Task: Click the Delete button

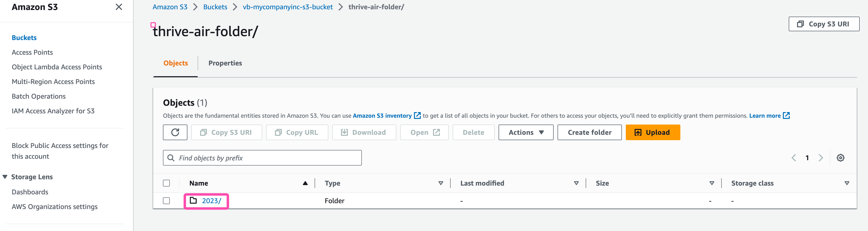Action: pyautogui.click(x=473, y=133)
